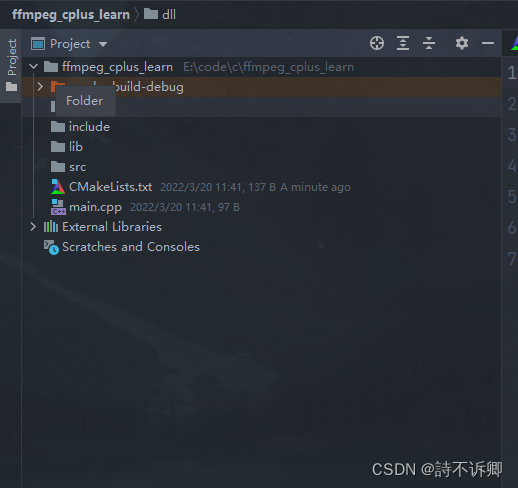Open the Project view dropdown arrow
This screenshot has width=518, height=488.
point(103,44)
